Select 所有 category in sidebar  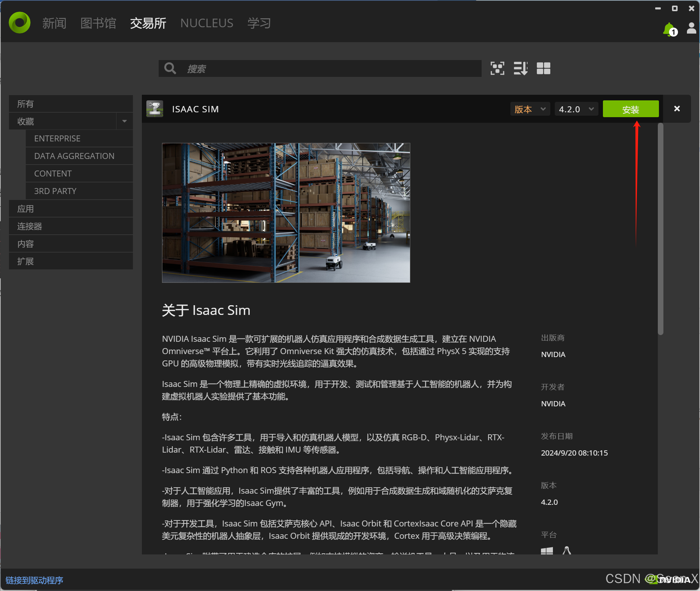tap(71, 104)
